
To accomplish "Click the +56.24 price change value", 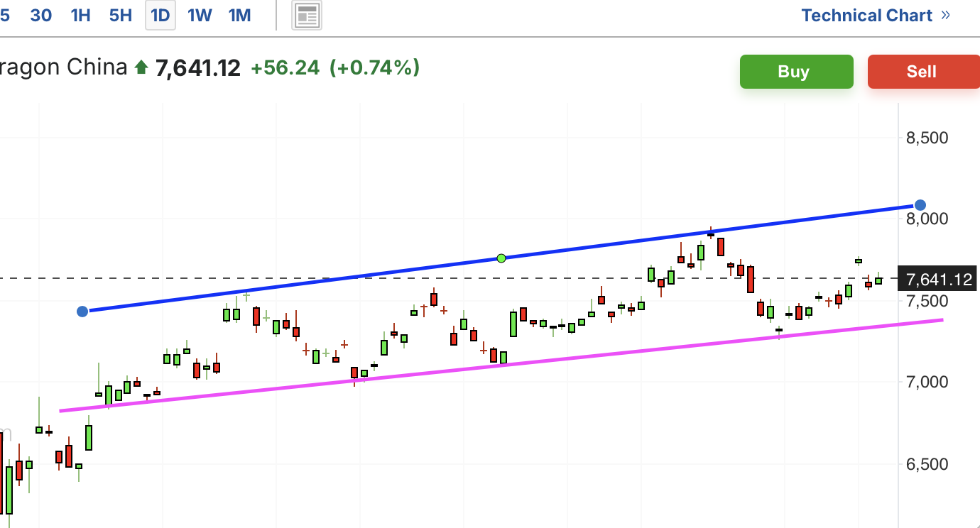I will click(x=285, y=67).
